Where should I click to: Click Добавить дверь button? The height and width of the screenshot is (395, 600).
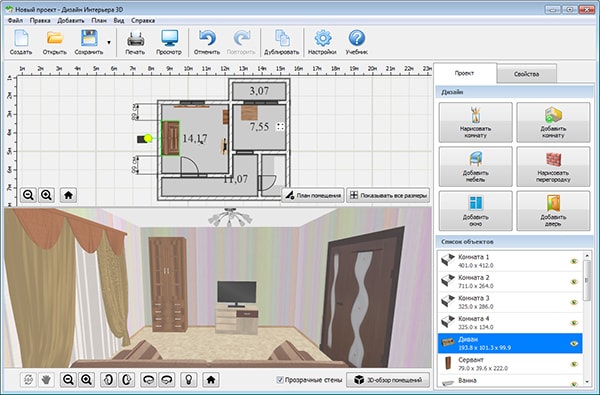tap(553, 211)
